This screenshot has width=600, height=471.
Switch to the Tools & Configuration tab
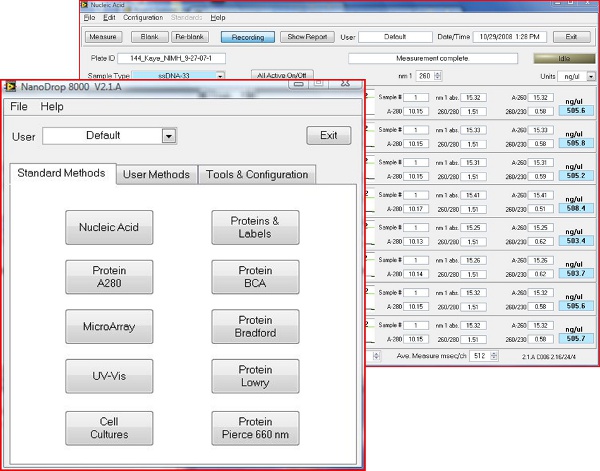tap(257, 174)
